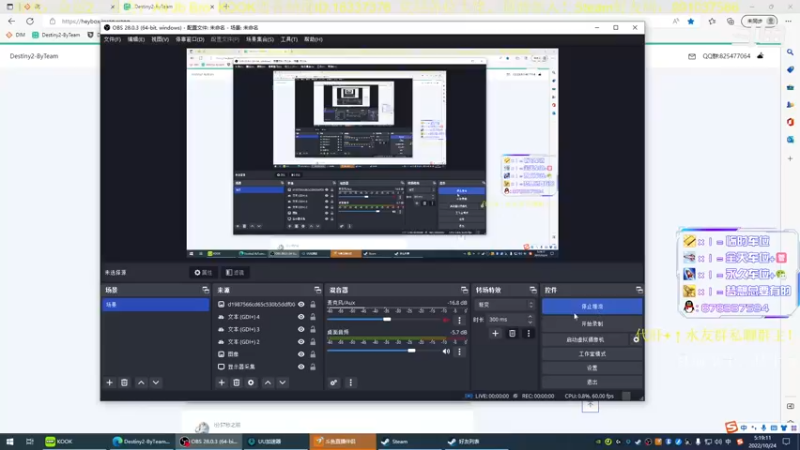Open transition properties three-dot menu

point(529,334)
